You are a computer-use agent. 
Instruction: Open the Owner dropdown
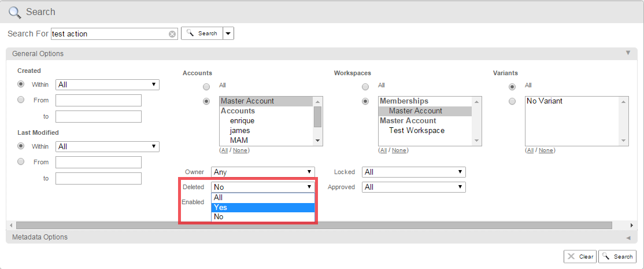263,172
